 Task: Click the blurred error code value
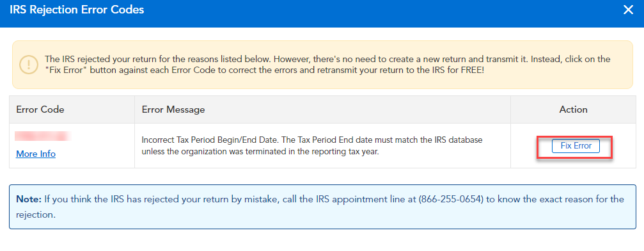coord(43,136)
